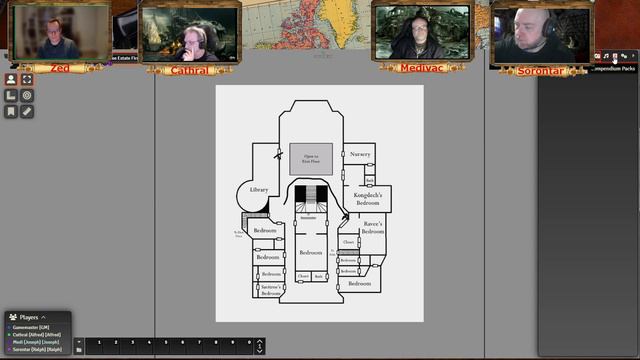Click Sorontar's webcam feed
Image resolution: width=640 pixels, height=360 pixels.
tap(542, 35)
